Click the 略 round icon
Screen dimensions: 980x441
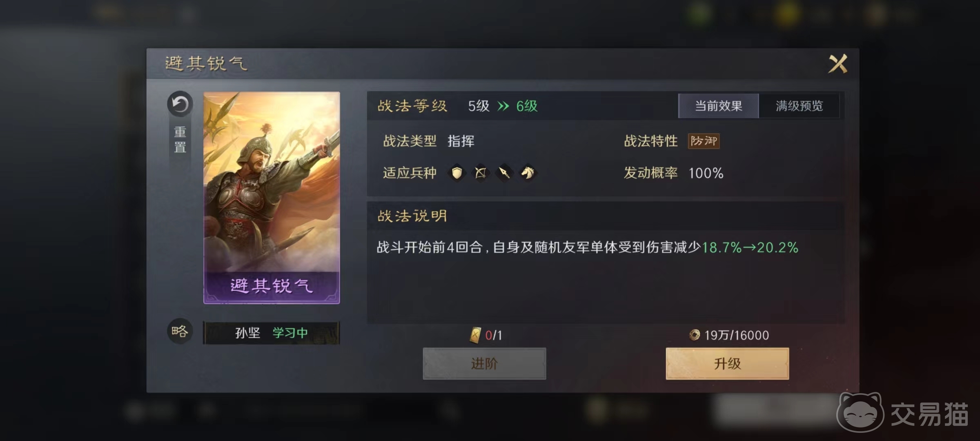tap(180, 331)
